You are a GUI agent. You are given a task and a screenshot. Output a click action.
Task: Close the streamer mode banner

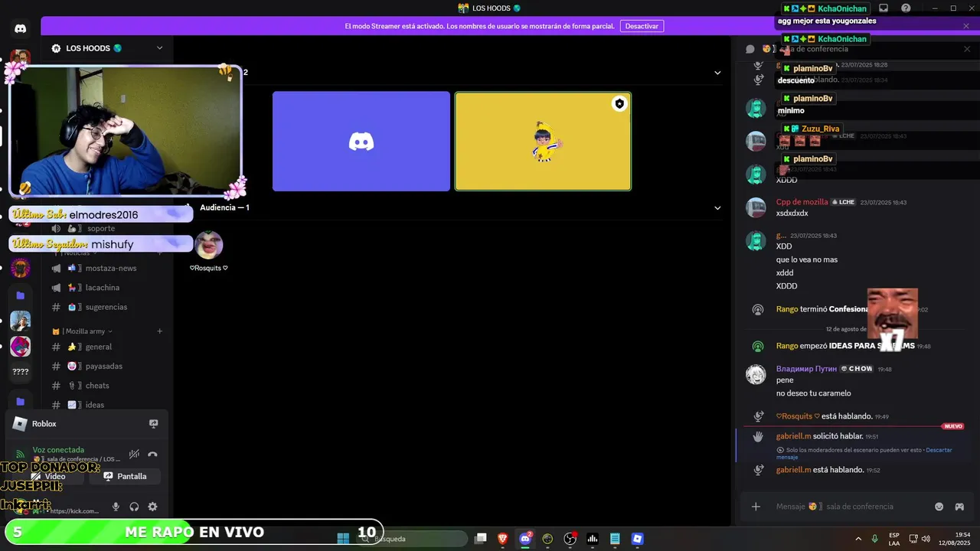tap(966, 26)
